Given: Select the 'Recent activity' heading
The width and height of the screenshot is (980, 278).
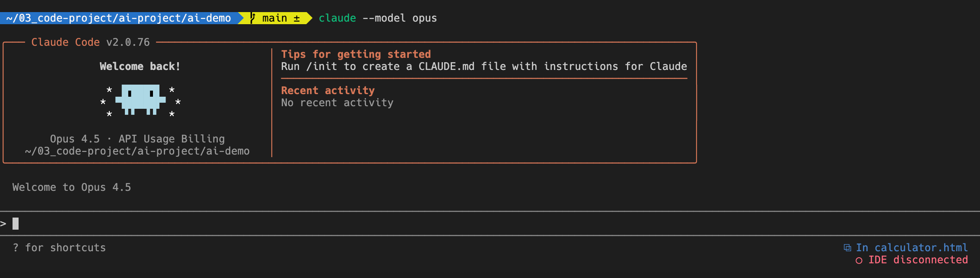Looking at the screenshot, I should click(328, 91).
